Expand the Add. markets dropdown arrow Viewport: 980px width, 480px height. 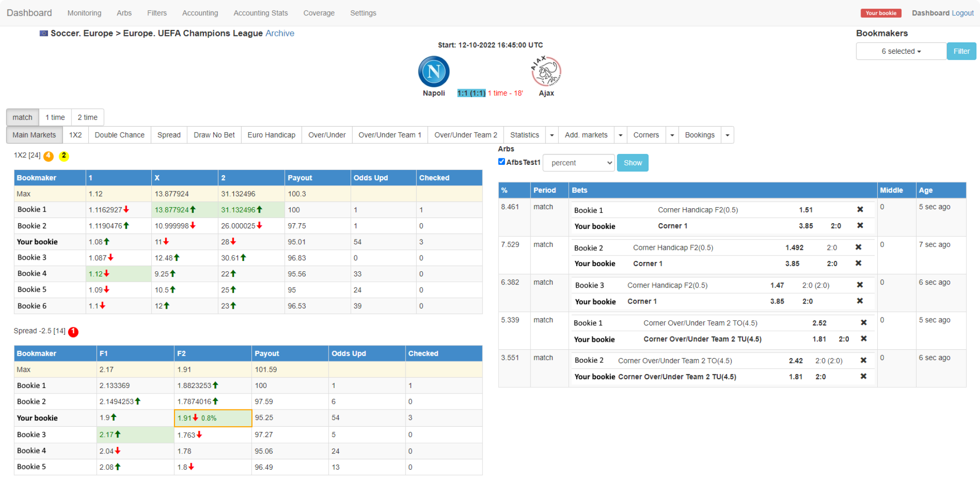tap(620, 135)
